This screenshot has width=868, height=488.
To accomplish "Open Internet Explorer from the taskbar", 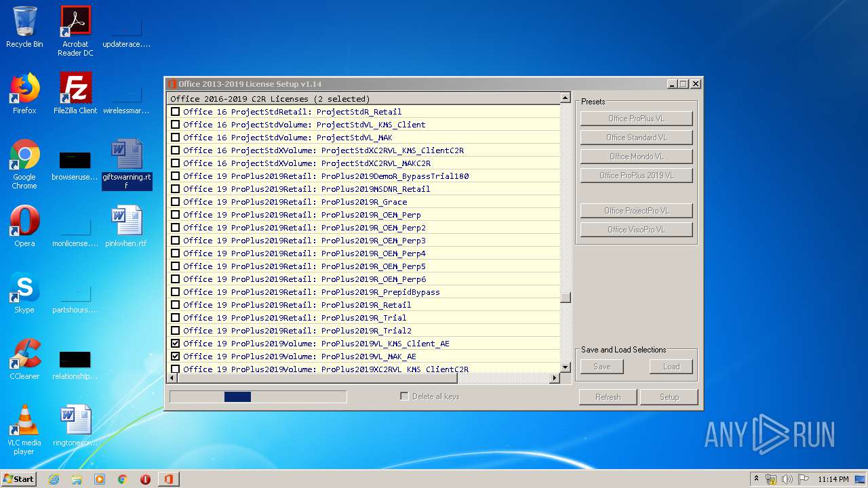I will (x=54, y=479).
